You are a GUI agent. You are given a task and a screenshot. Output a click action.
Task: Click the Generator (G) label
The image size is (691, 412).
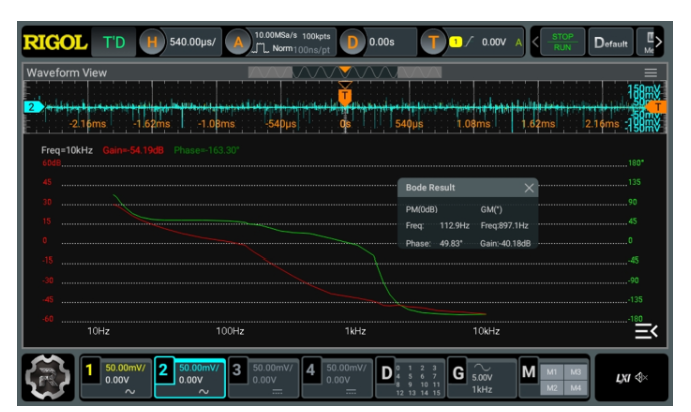point(458,373)
